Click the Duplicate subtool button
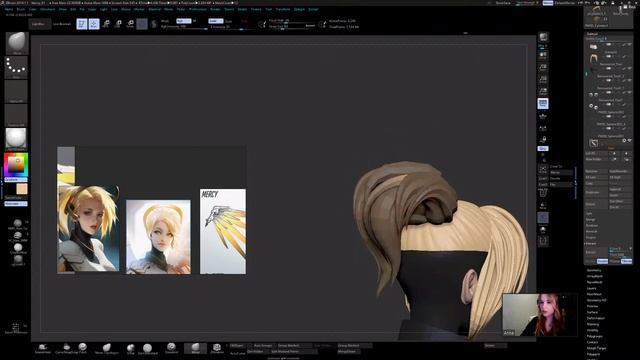This screenshot has height=360, width=640. tap(596, 192)
